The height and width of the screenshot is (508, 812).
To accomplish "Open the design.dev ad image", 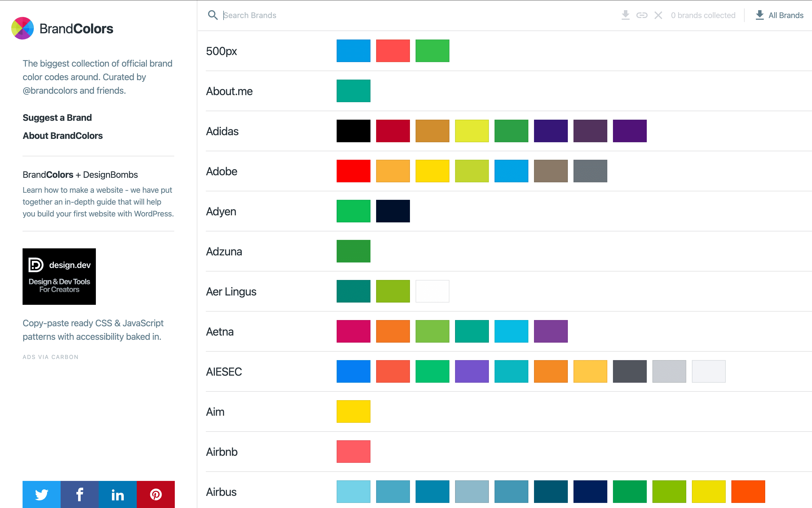I will (59, 277).
